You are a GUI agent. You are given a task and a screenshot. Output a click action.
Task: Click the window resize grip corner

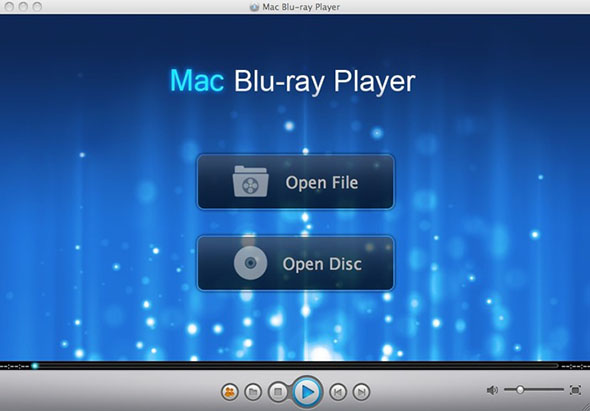586,407
